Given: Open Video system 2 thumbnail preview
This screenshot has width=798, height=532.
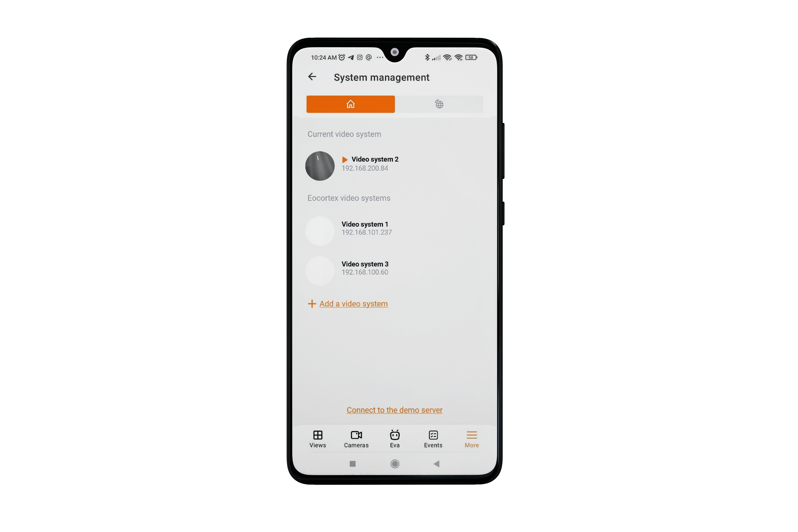Looking at the screenshot, I should (319, 165).
